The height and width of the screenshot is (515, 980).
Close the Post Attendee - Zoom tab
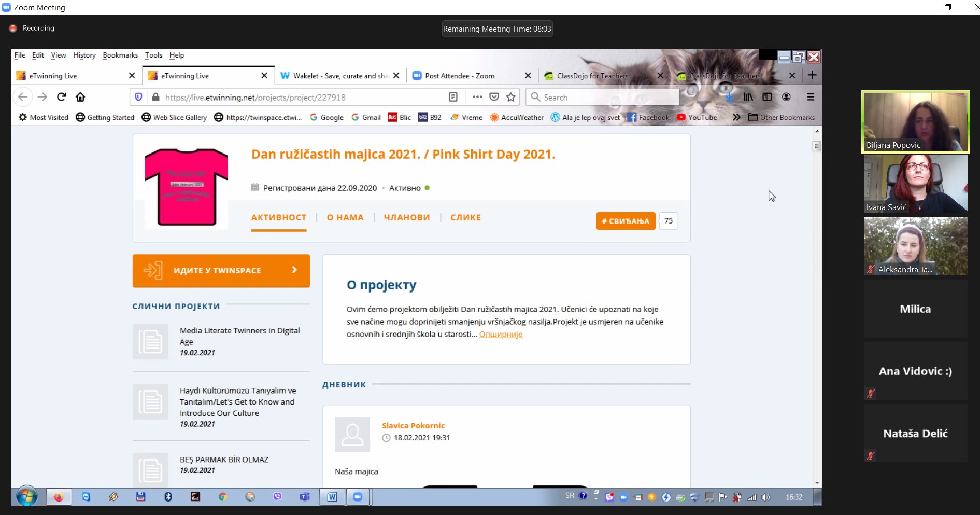(528, 76)
